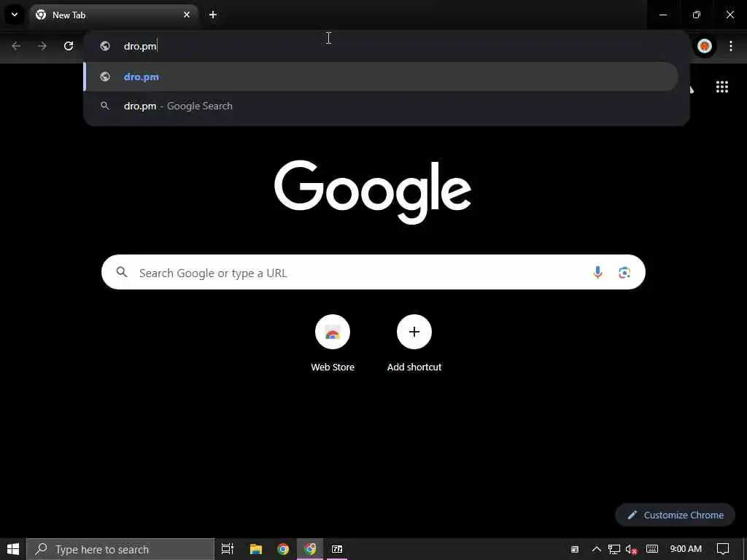
Task: Switch to the New Tab tab
Action: pos(114,15)
